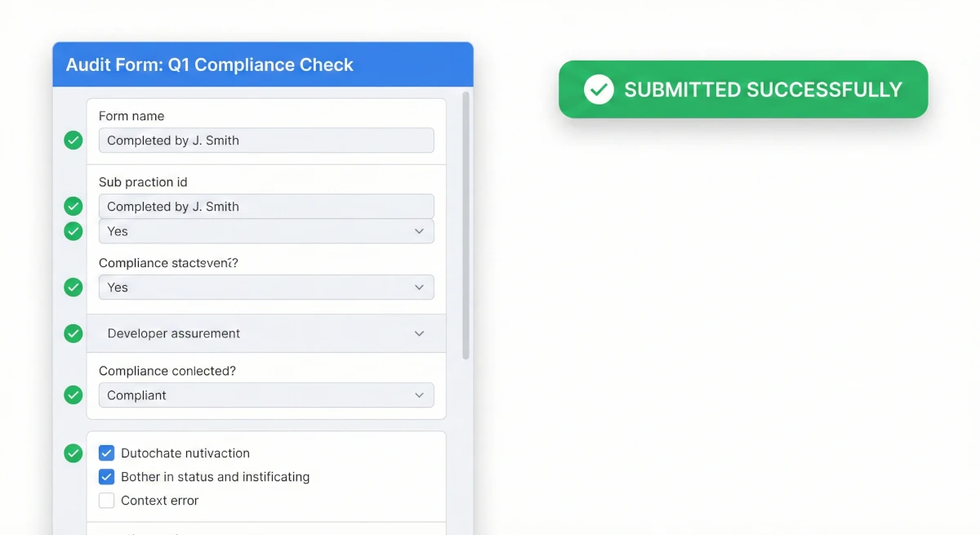Open the Compliant status dropdown

pos(266,395)
